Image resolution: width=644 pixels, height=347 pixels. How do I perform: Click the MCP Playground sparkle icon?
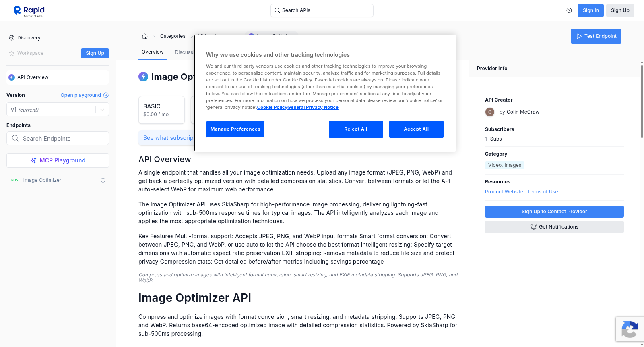[x=33, y=160]
